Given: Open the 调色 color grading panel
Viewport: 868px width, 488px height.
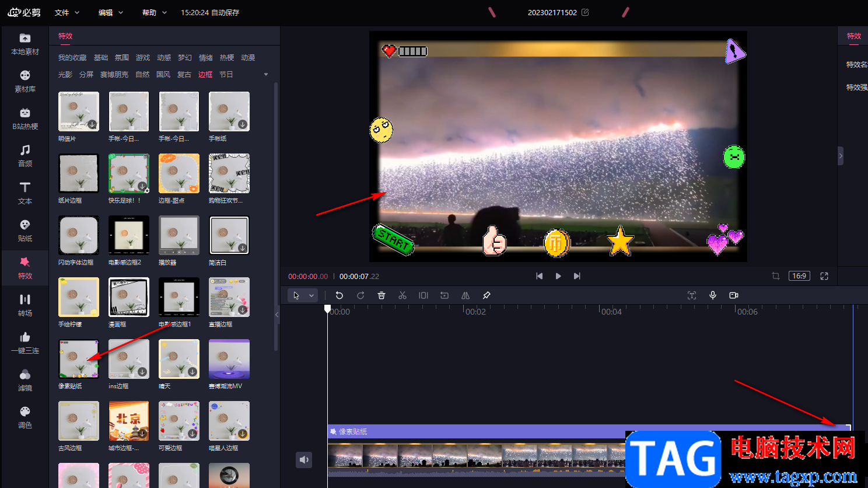Looking at the screenshot, I should tap(25, 418).
